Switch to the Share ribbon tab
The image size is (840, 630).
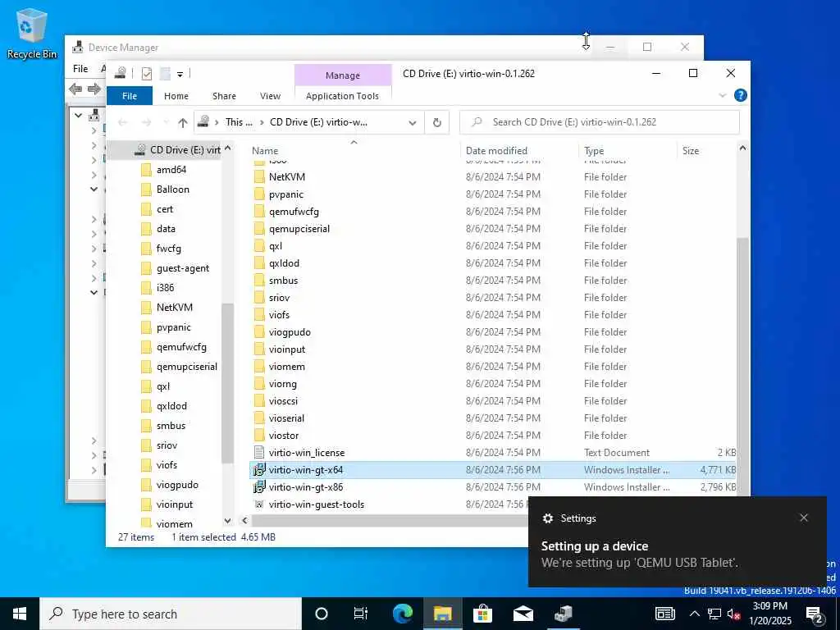coord(224,96)
